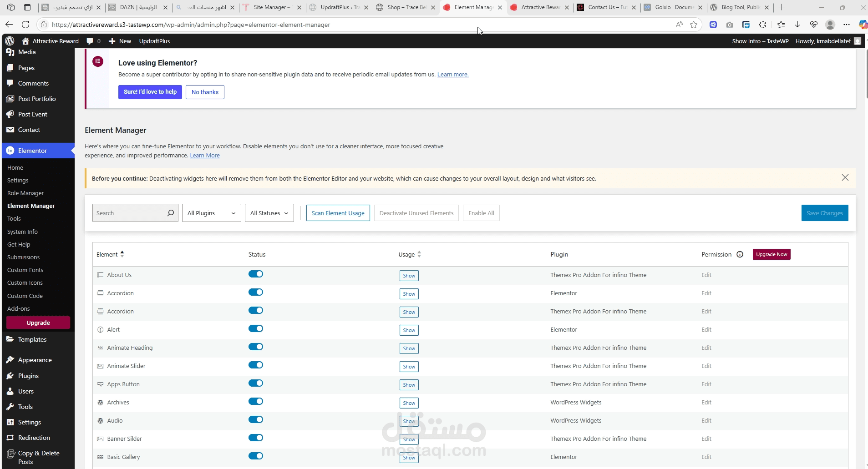This screenshot has width=868, height=469.
Task: Toggle Animate Slider element status
Action: [256, 365]
